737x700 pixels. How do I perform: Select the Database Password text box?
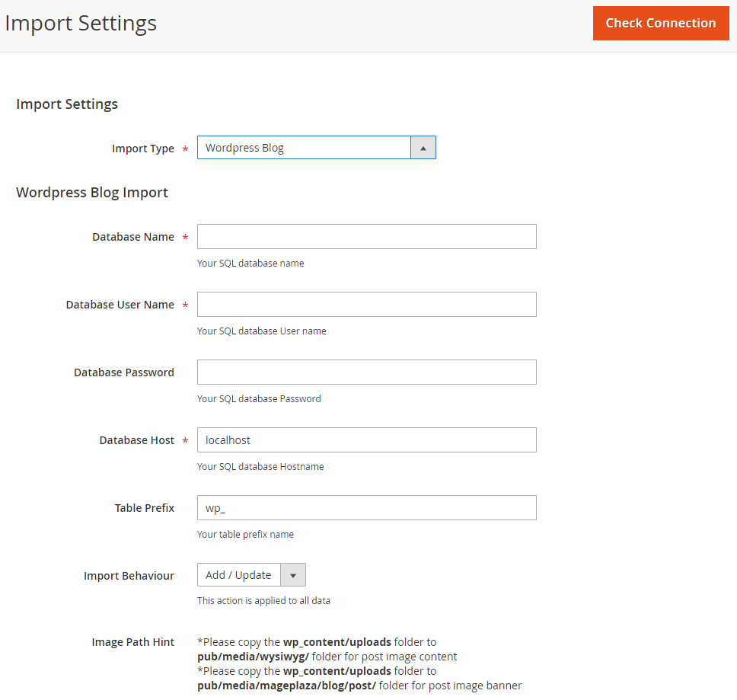click(366, 372)
